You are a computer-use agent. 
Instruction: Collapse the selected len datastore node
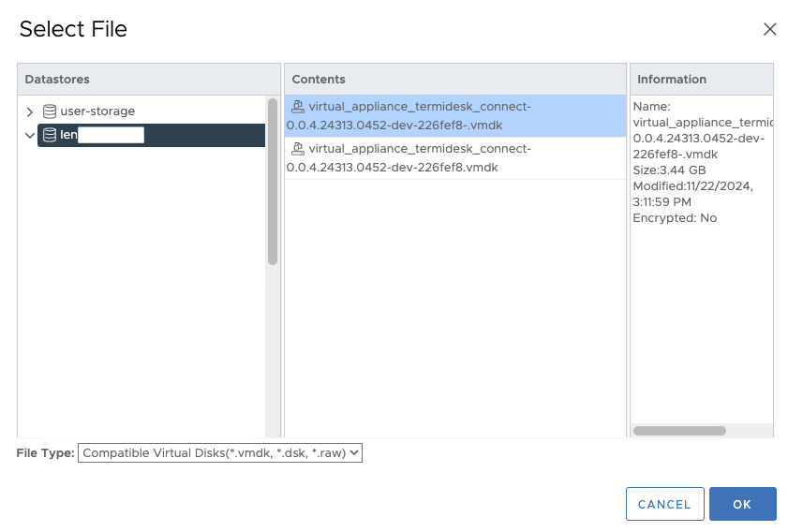[x=30, y=135]
